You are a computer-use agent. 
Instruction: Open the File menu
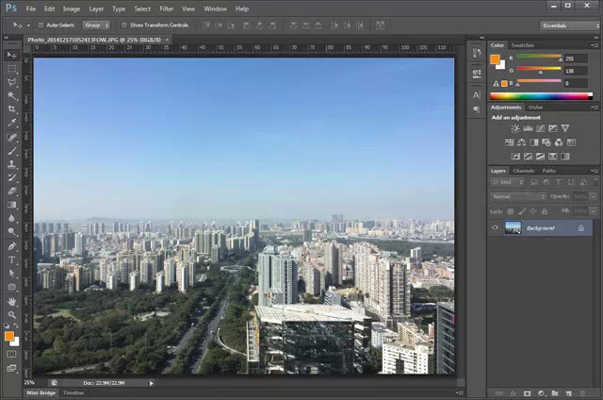point(30,9)
